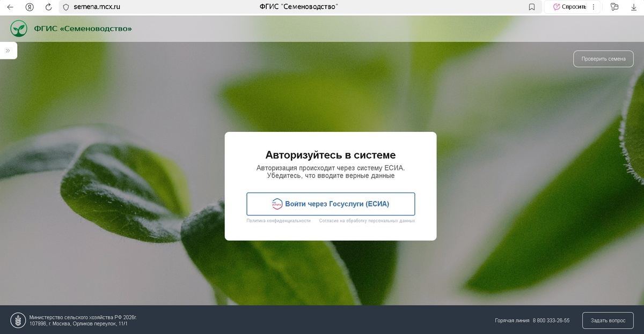Open the Политика конфиденциальности link
Screen dimensions: 644x334
(x=280, y=220)
